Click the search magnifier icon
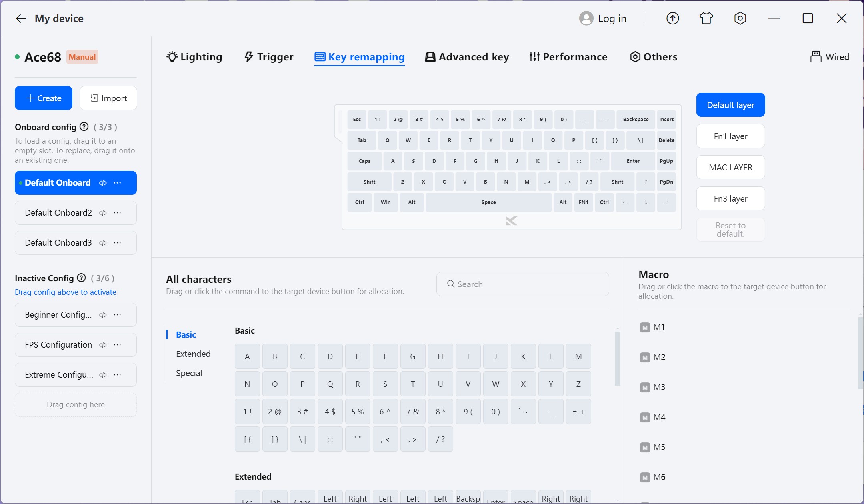Image resolution: width=864 pixels, height=504 pixels. click(x=451, y=284)
